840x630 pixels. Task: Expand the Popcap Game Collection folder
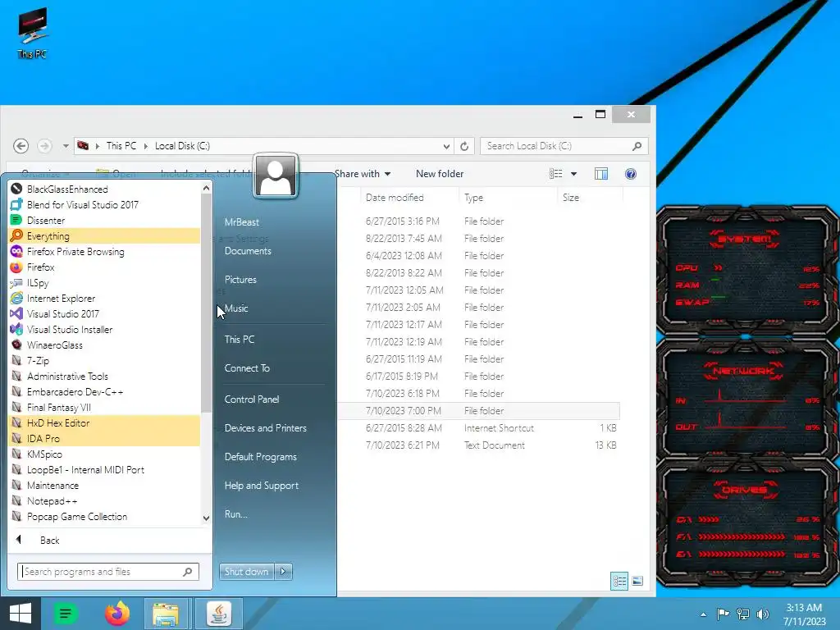[104, 517]
